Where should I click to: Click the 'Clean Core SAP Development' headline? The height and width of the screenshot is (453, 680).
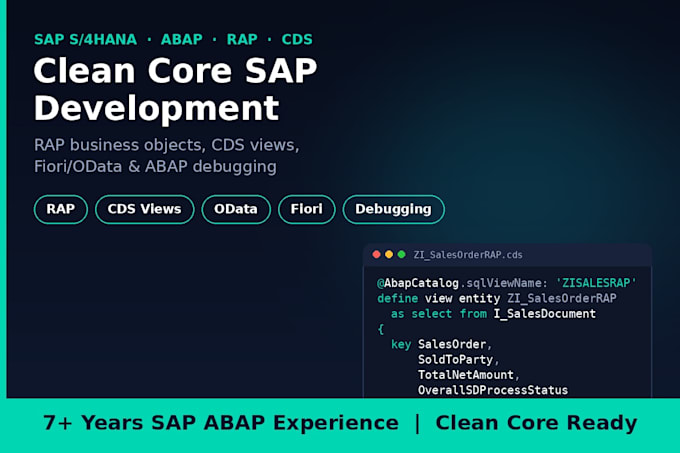pos(175,89)
